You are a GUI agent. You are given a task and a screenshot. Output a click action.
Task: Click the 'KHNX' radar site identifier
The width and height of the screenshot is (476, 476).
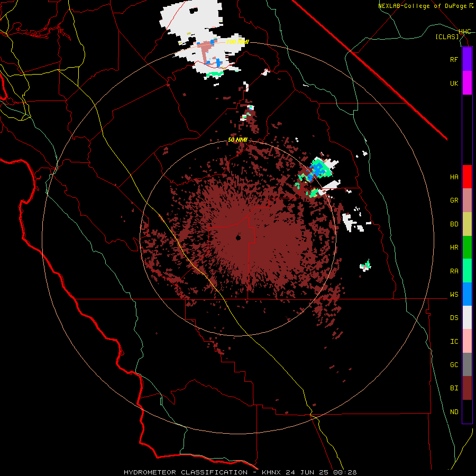(x=272, y=472)
